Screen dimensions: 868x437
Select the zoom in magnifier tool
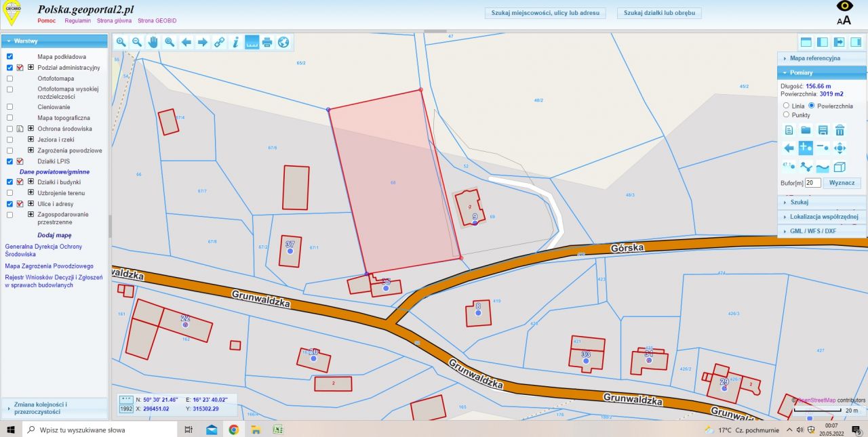pyautogui.click(x=121, y=42)
